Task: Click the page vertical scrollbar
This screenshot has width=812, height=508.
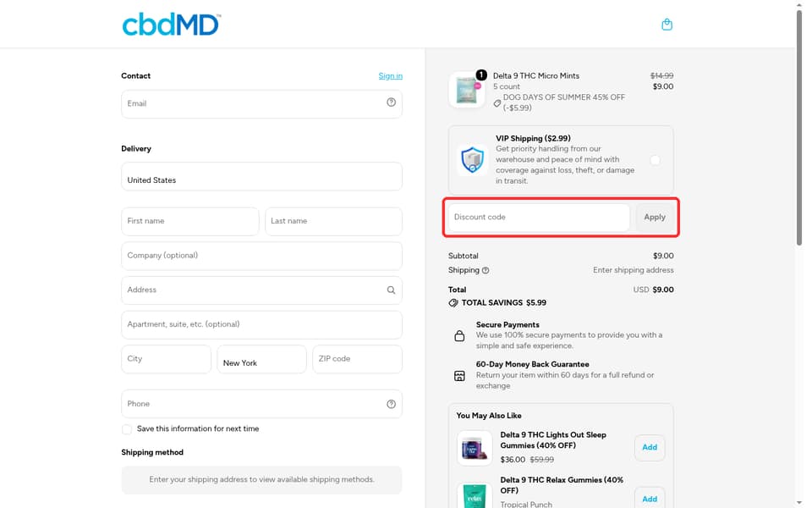Action: tap(799, 127)
